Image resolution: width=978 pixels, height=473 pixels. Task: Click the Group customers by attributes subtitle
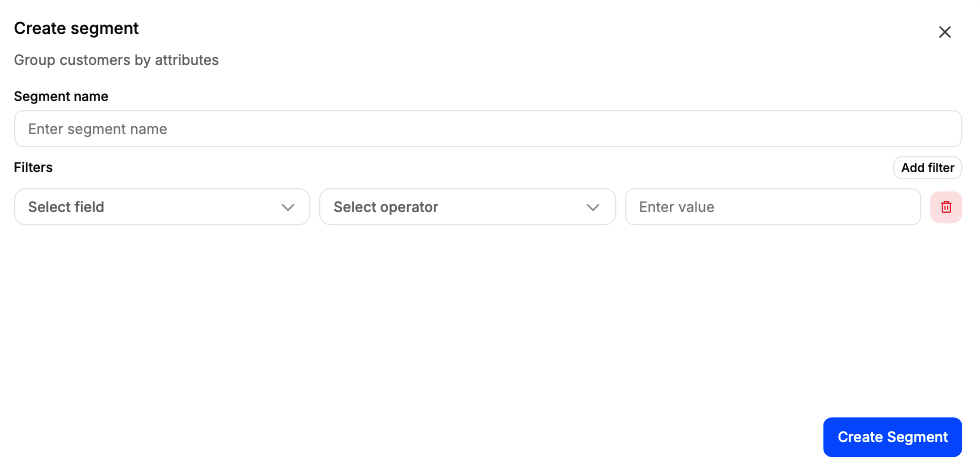(x=116, y=61)
